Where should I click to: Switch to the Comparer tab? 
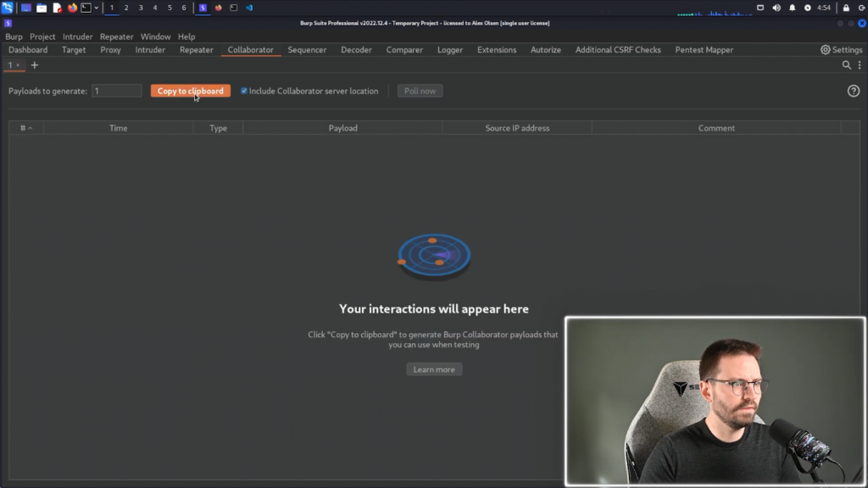(404, 50)
